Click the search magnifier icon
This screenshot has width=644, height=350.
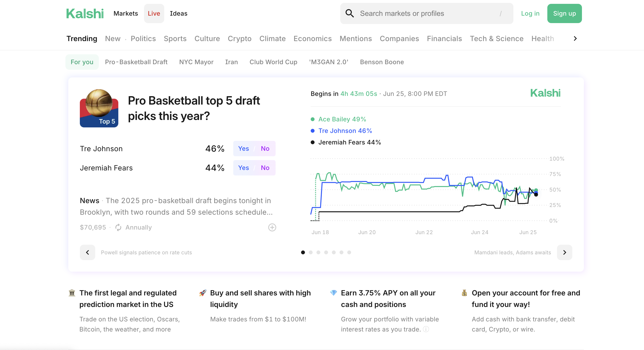(350, 13)
